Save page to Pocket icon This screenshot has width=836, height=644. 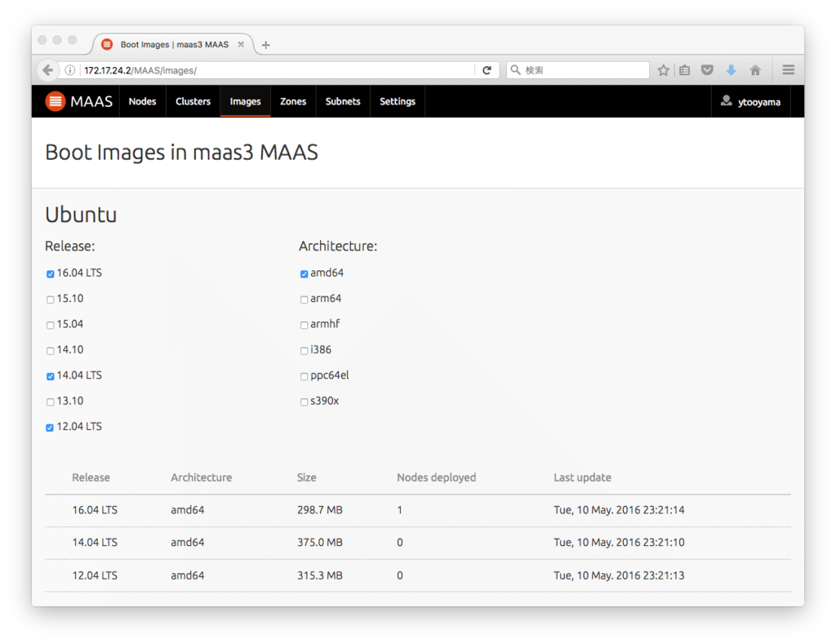707,70
